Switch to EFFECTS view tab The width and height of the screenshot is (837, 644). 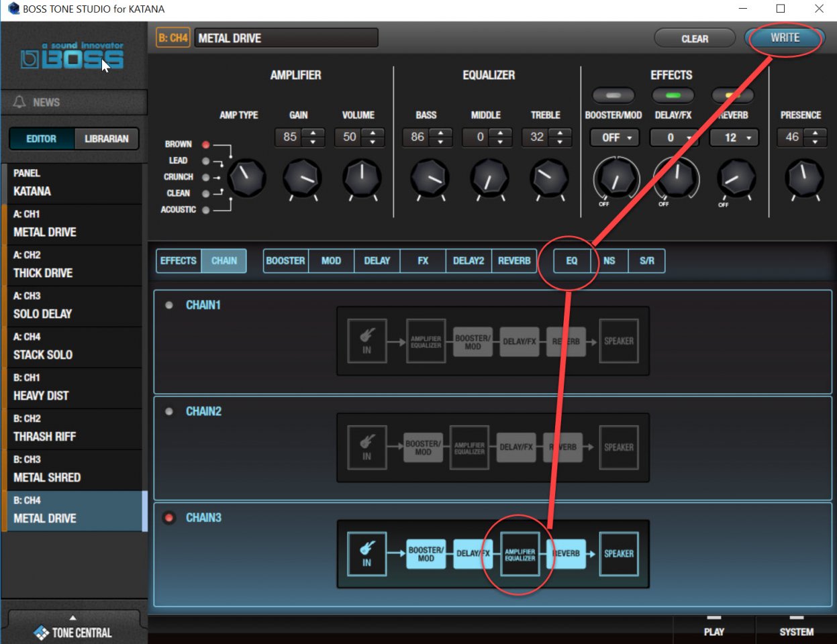tap(179, 261)
